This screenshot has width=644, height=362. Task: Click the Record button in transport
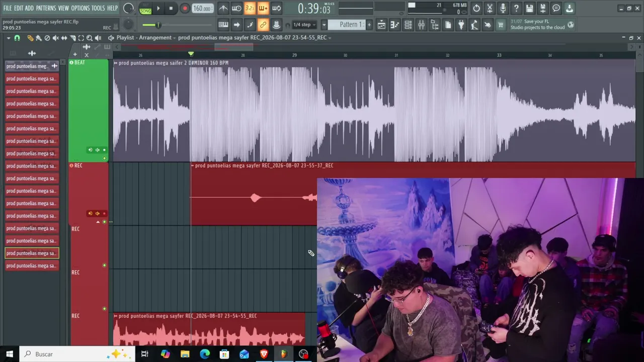click(185, 9)
